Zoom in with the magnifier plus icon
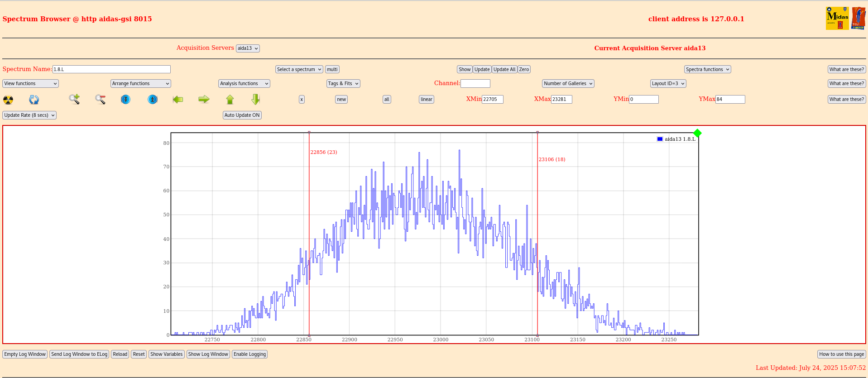This screenshot has height=378, width=868. 74,99
